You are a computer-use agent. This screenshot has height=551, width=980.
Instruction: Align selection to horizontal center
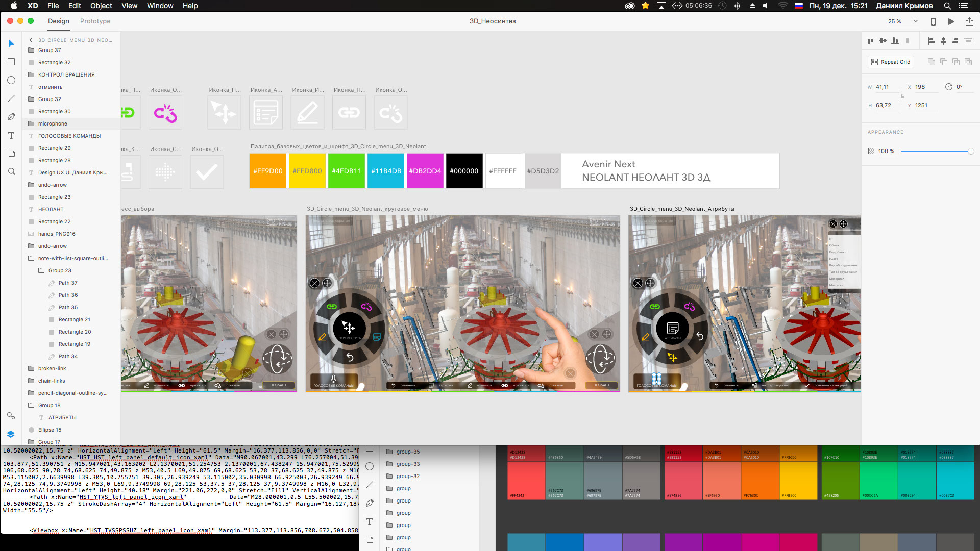(943, 41)
